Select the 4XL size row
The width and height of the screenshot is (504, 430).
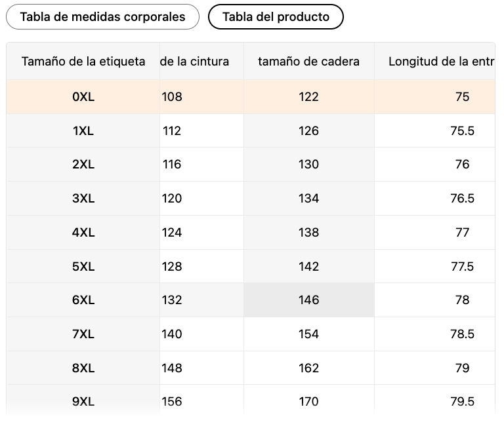251,233
